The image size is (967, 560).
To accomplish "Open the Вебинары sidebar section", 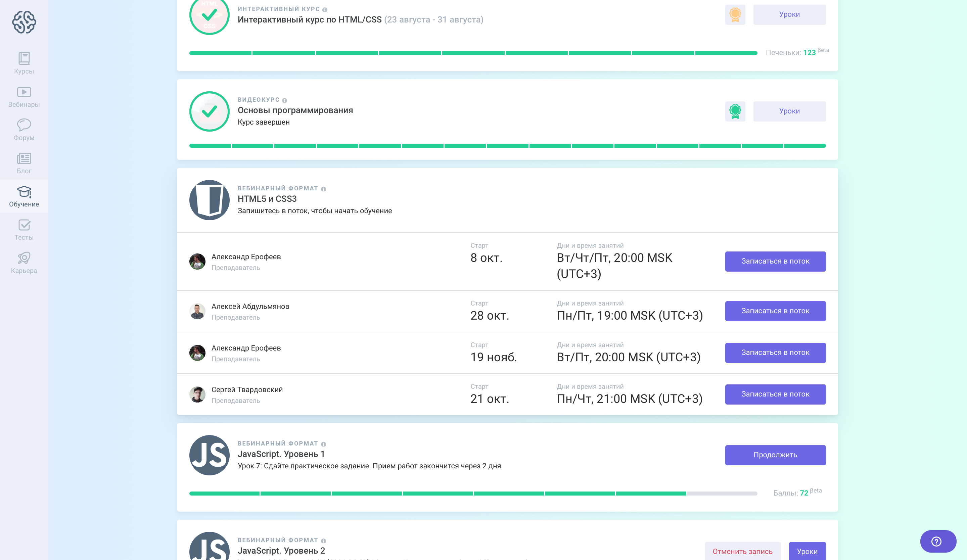I will pos(24,96).
